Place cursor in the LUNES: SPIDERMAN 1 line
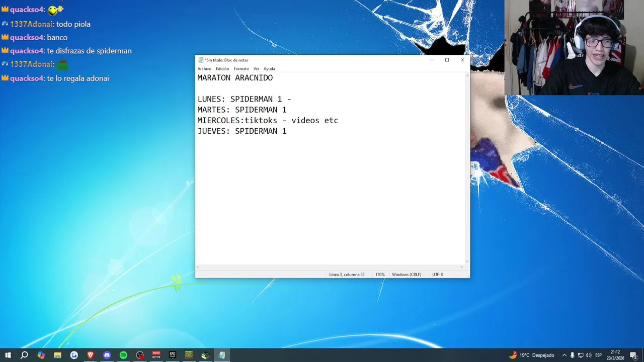The image size is (644, 362). click(x=244, y=99)
